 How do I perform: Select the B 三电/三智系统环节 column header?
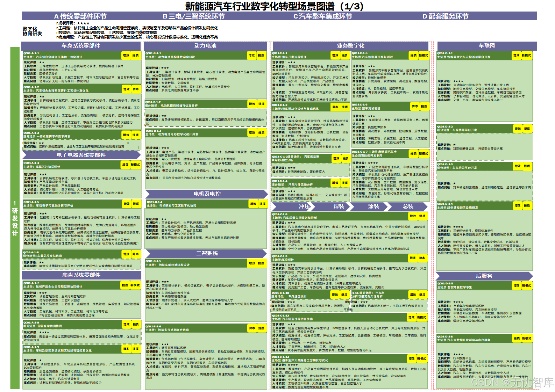[x=194, y=16]
